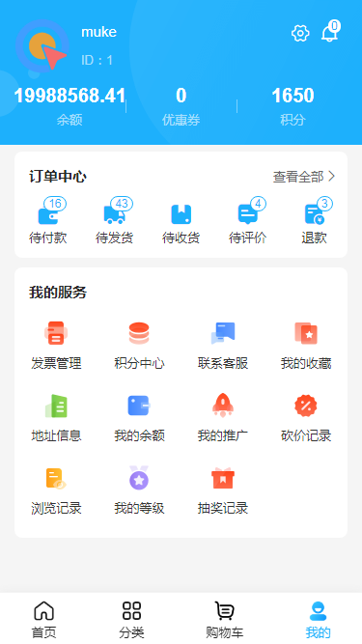This screenshot has height=644, width=362.
Task: Click the 余额 balance amount
Action: pos(70,96)
